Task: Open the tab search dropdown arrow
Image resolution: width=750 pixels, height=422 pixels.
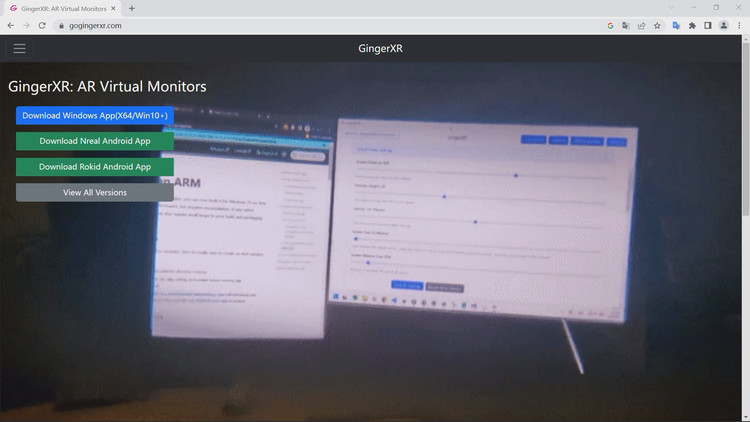Action: click(x=672, y=7)
